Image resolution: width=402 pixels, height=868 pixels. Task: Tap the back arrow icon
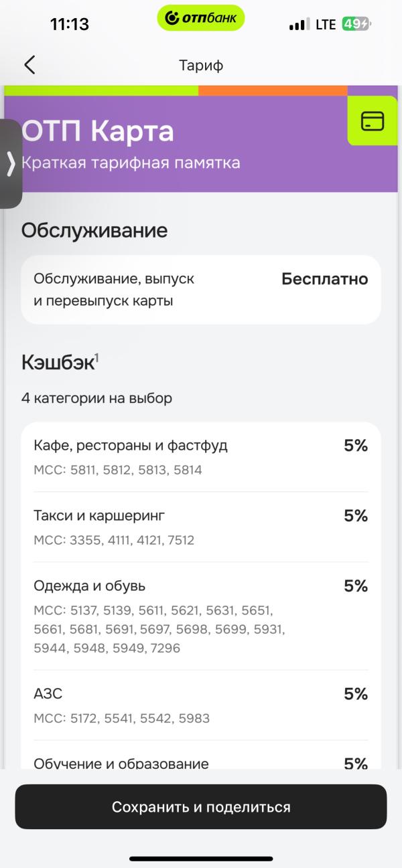point(29,65)
